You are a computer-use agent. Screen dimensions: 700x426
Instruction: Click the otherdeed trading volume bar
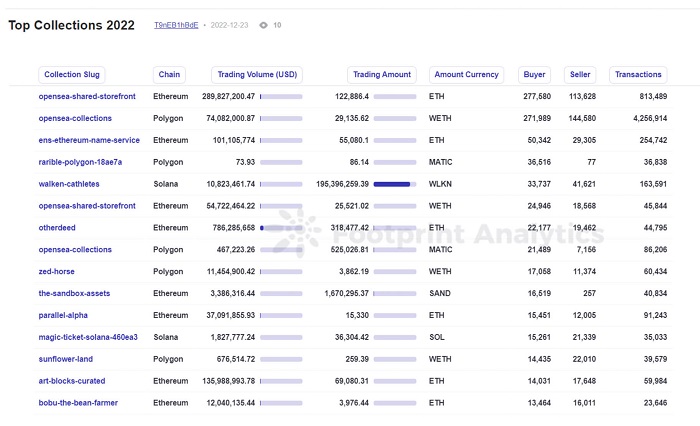(280, 228)
